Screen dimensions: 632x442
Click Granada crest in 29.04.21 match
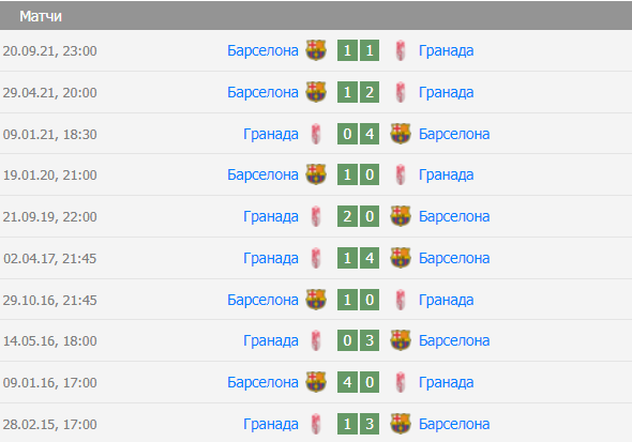pyautogui.click(x=401, y=92)
